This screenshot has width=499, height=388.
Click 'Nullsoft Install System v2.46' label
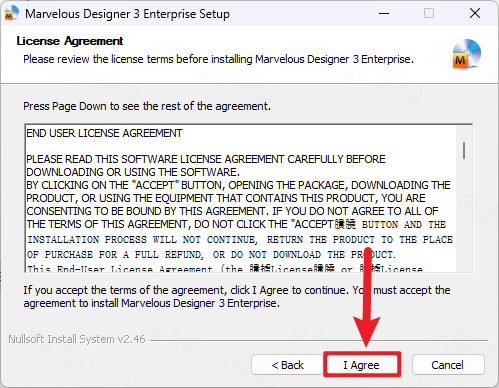77,339
